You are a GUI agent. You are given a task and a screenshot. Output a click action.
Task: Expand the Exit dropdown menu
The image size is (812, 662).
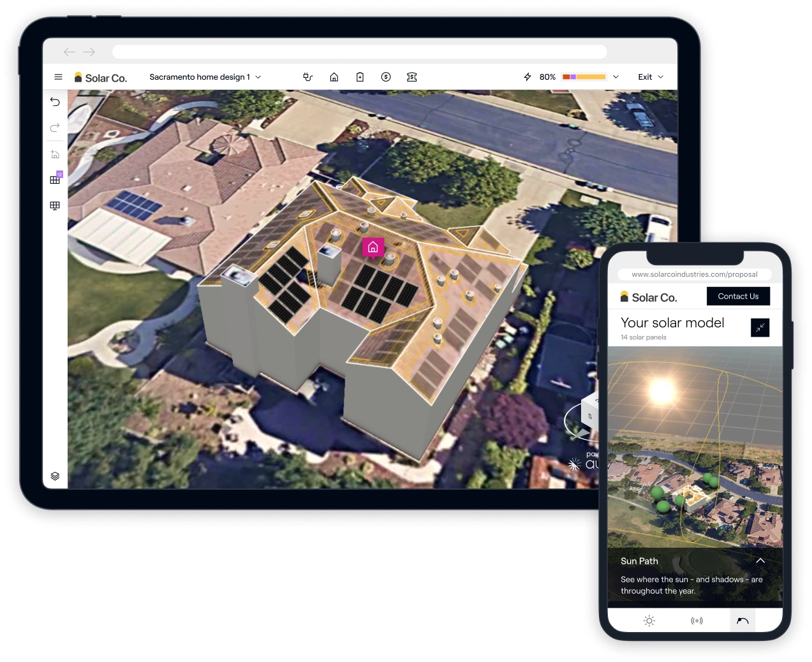pyautogui.click(x=650, y=77)
